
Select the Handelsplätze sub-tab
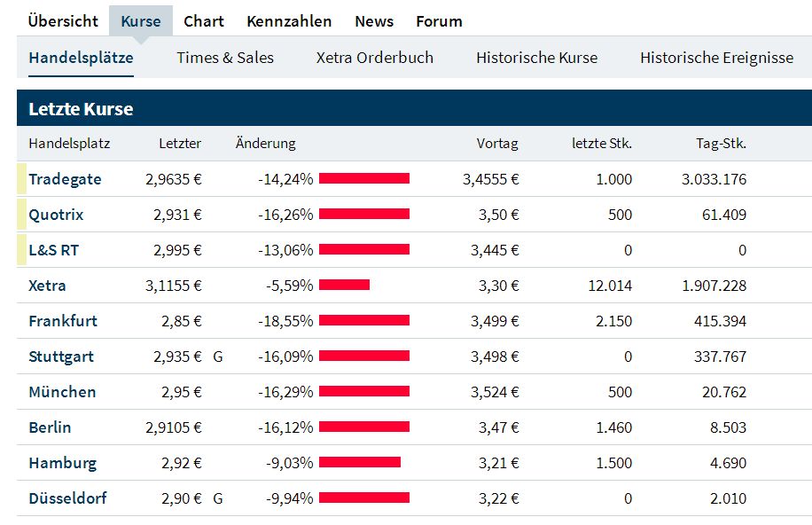(x=81, y=58)
